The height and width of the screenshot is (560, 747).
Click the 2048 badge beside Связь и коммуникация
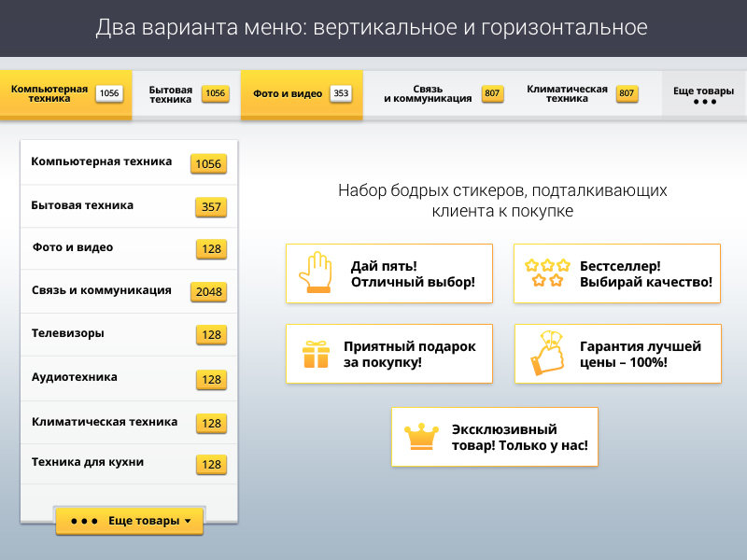click(208, 292)
